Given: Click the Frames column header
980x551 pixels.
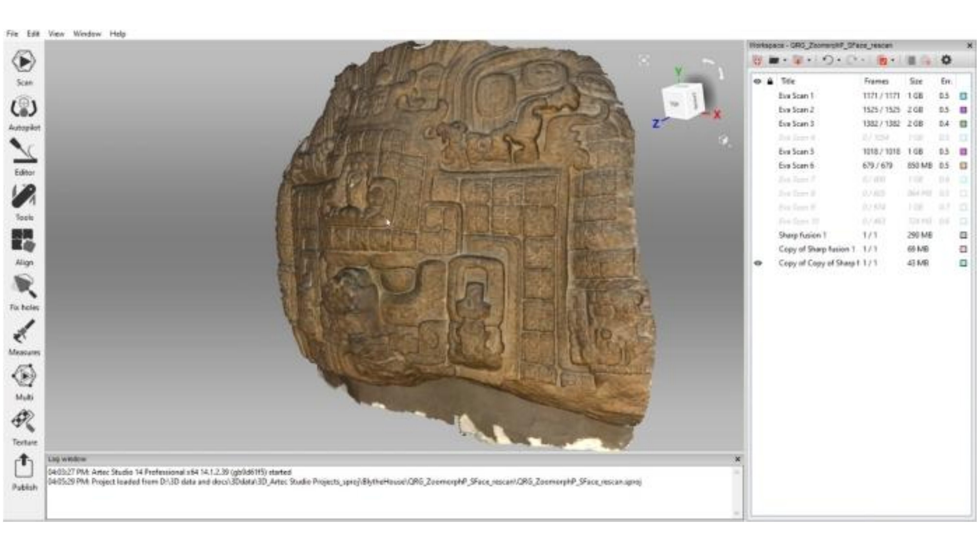Looking at the screenshot, I should pos(876,81).
